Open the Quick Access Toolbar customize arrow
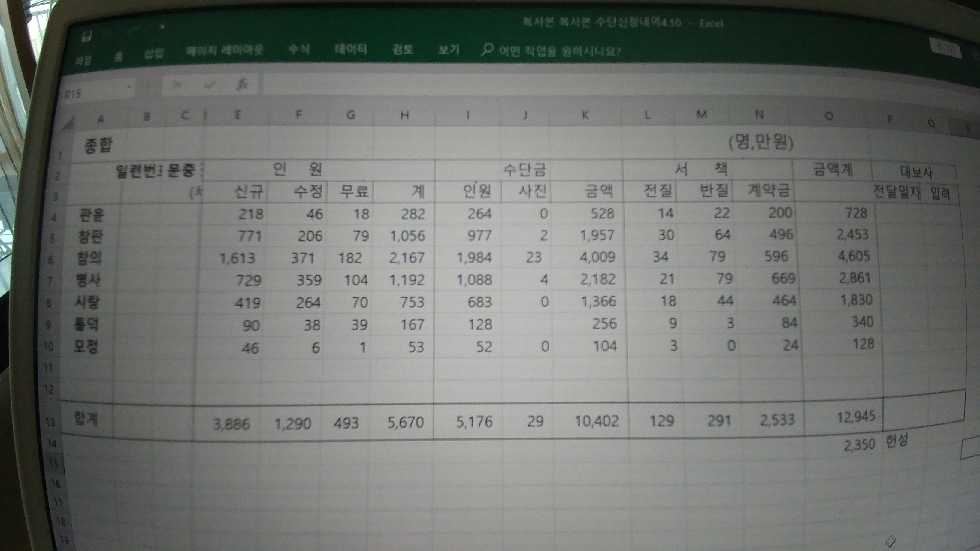Viewport: 980px width, 551px height. point(162,27)
